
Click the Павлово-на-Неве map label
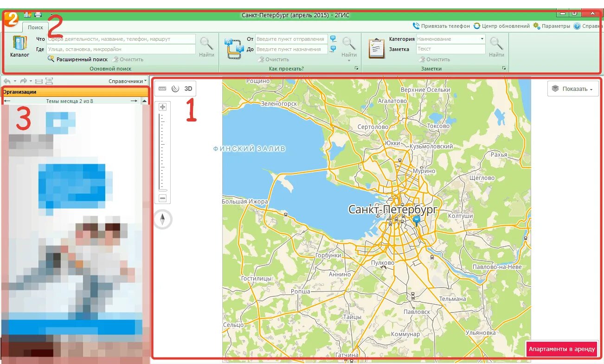point(497,267)
